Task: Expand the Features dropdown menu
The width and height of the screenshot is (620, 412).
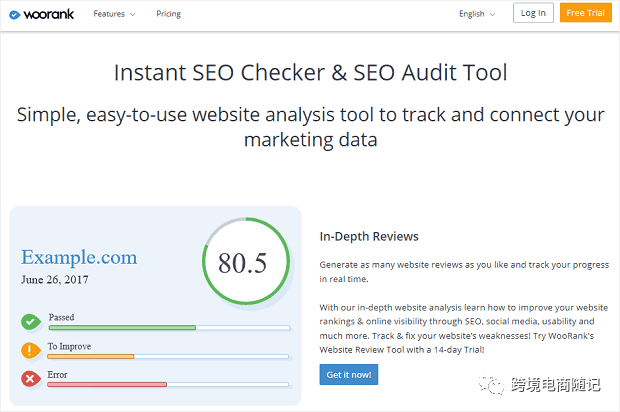Action: coord(115,14)
